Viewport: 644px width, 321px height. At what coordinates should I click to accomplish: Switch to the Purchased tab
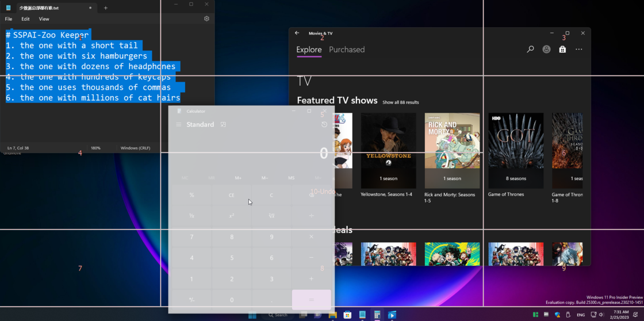tap(347, 50)
